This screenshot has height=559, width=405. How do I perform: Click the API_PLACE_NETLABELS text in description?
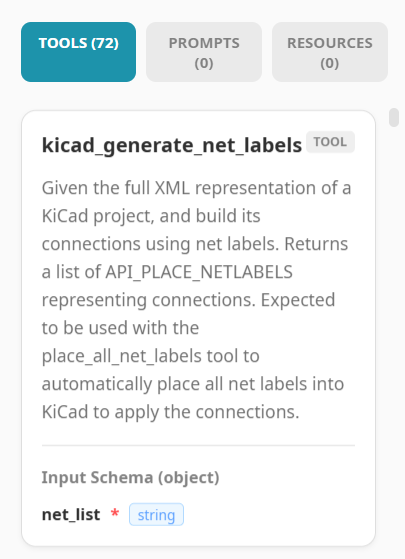199,272
